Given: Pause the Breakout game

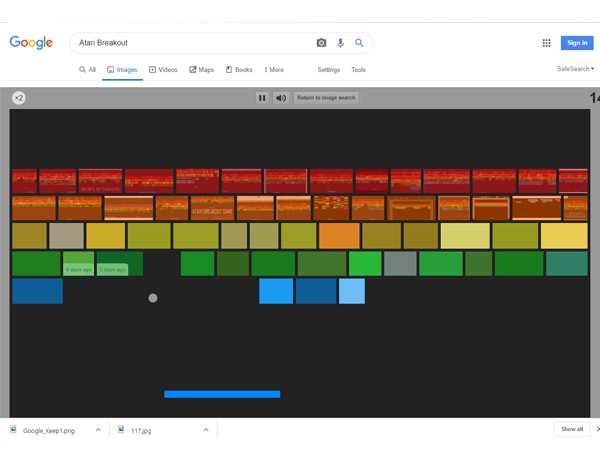Looking at the screenshot, I should click(262, 98).
